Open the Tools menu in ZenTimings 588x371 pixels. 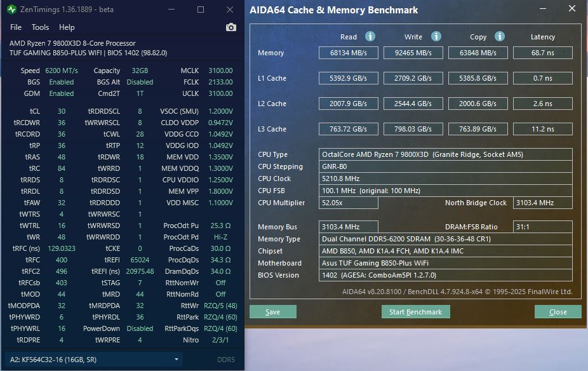[41, 27]
